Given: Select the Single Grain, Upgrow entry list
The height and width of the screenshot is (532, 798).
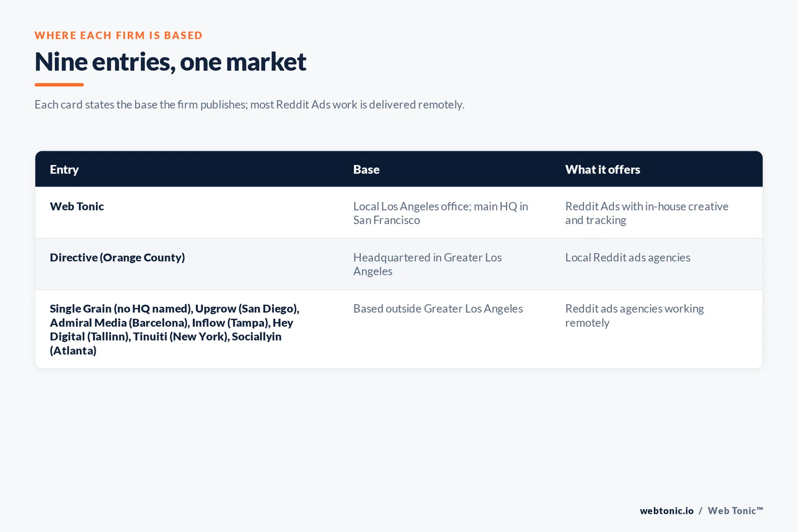Looking at the screenshot, I should [x=175, y=330].
